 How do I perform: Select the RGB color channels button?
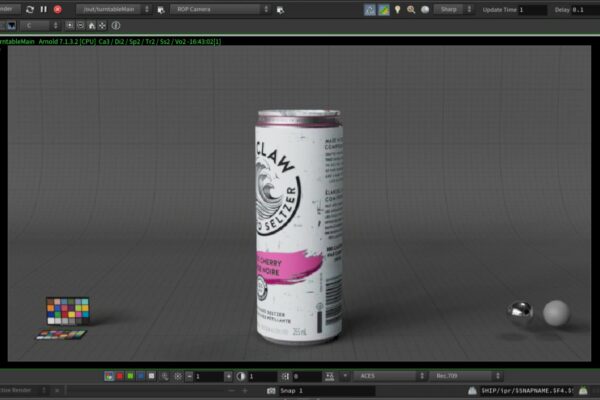pyautogui.click(x=109, y=376)
